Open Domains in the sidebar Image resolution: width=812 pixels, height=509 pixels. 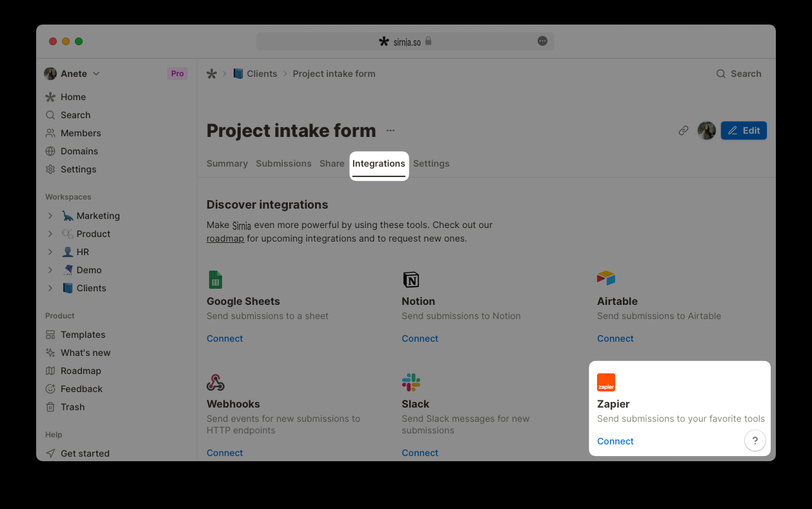pos(72,151)
